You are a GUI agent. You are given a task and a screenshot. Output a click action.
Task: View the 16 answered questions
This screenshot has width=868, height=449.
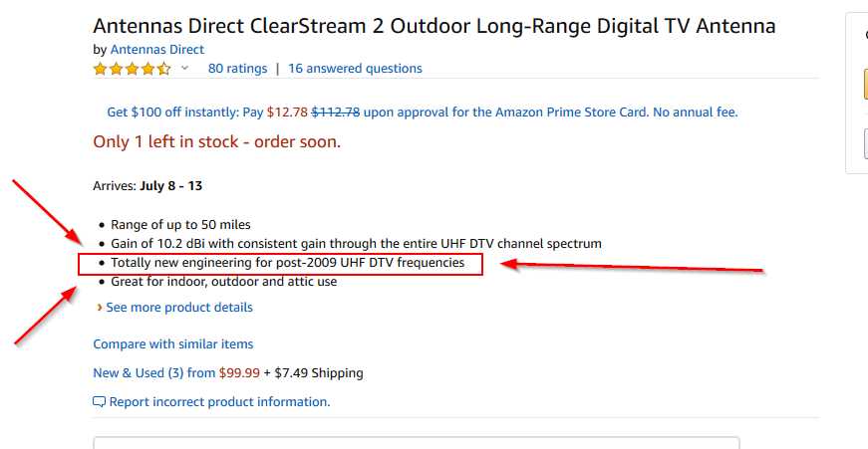point(355,69)
